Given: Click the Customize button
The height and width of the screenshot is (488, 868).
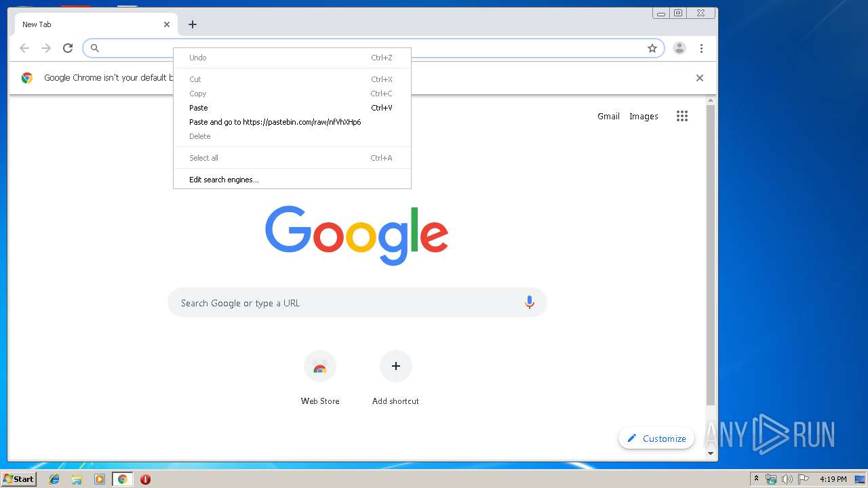Looking at the screenshot, I should 656,439.
